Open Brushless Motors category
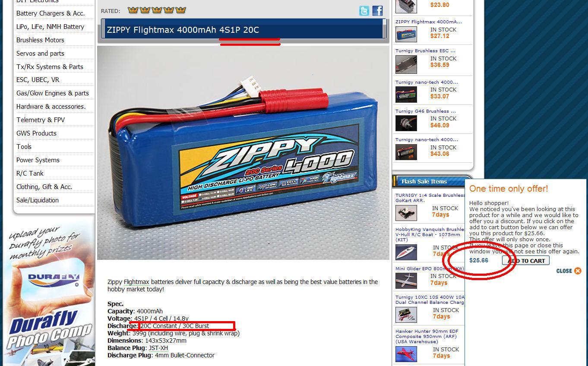The width and height of the screenshot is (588, 366). 40,40
